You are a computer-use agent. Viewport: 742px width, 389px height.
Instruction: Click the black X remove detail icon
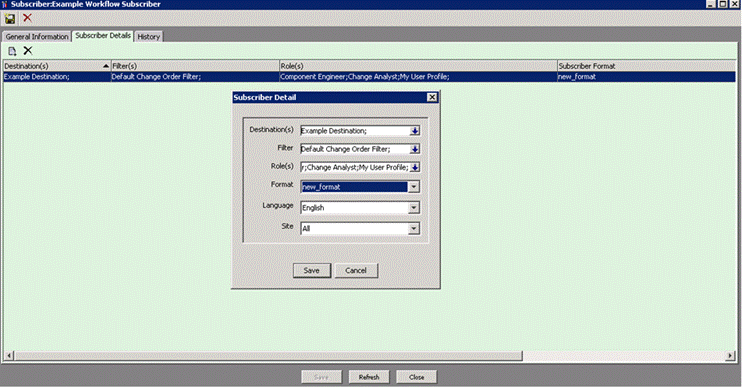click(28, 51)
